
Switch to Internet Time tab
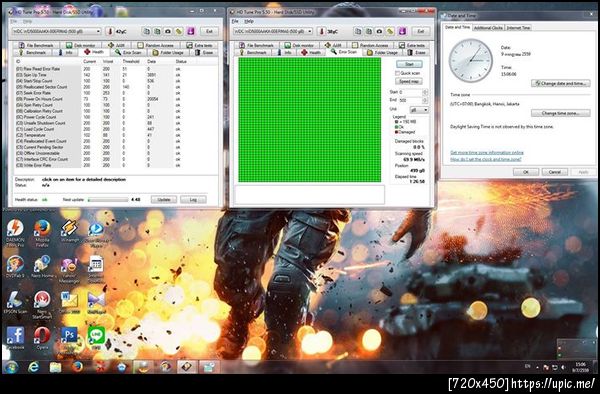518,28
